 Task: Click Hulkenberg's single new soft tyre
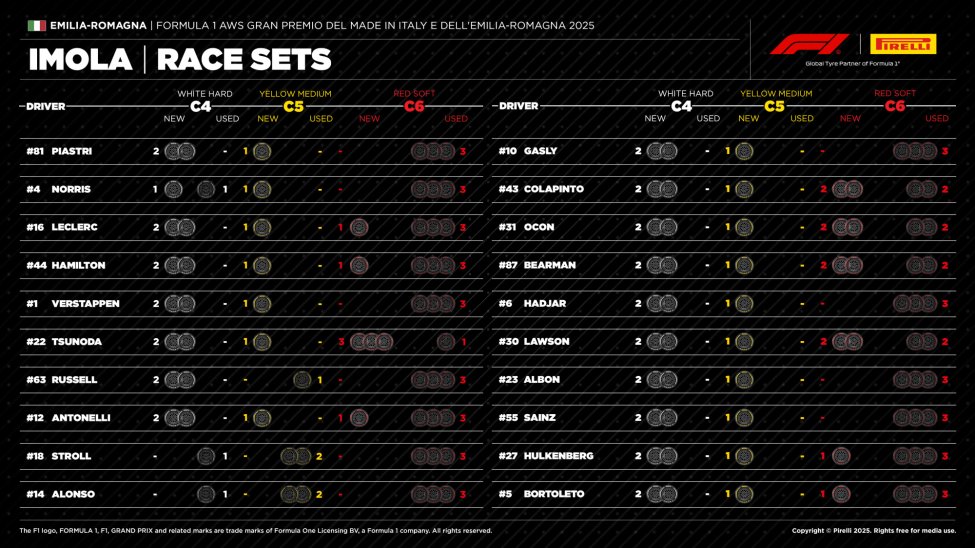(x=841, y=456)
